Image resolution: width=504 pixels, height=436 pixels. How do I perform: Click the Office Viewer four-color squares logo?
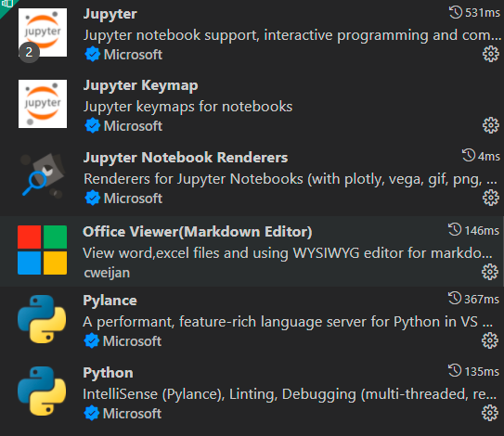[42, 250]
